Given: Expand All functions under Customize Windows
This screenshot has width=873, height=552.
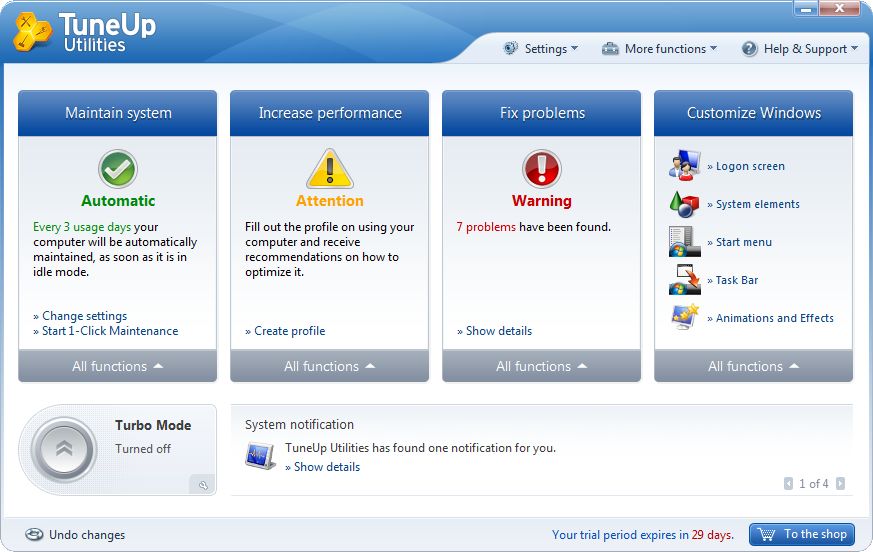Looking at the screenshot, I should 753,366.
